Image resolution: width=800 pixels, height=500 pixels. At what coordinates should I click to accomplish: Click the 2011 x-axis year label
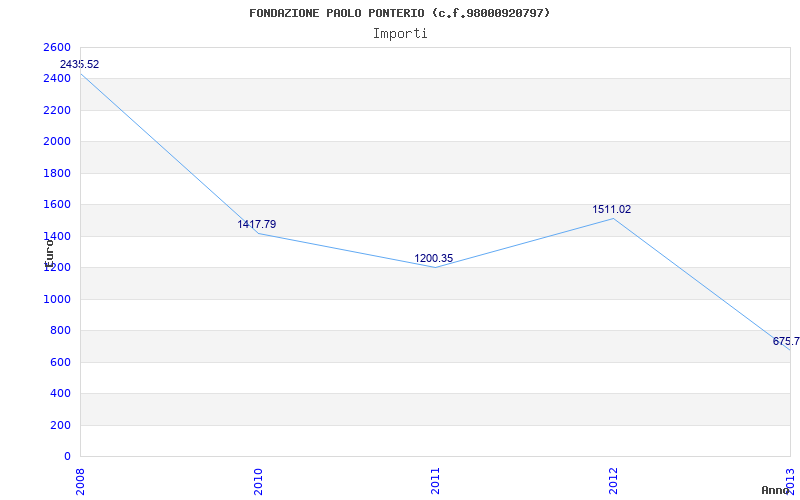point(435,481)
